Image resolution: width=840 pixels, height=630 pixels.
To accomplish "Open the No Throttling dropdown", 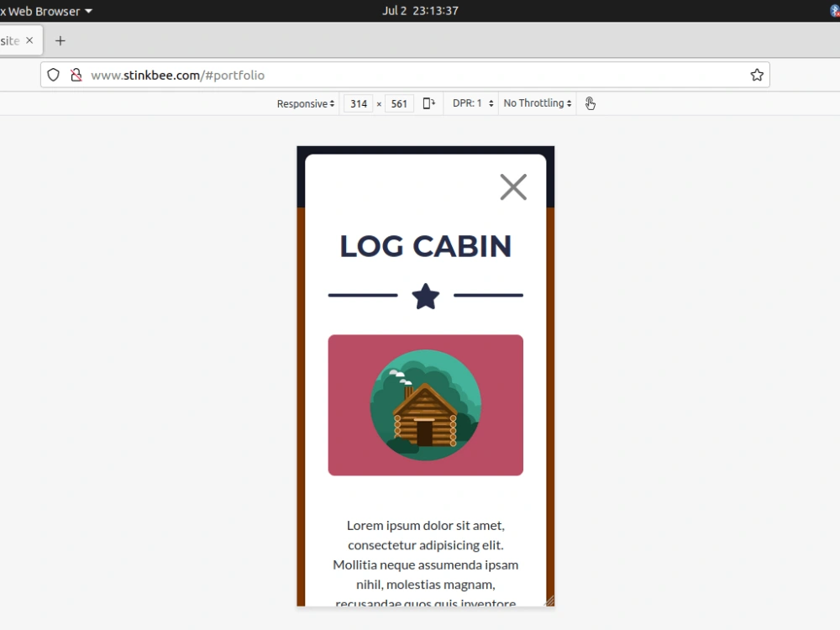I will (538, 103).
